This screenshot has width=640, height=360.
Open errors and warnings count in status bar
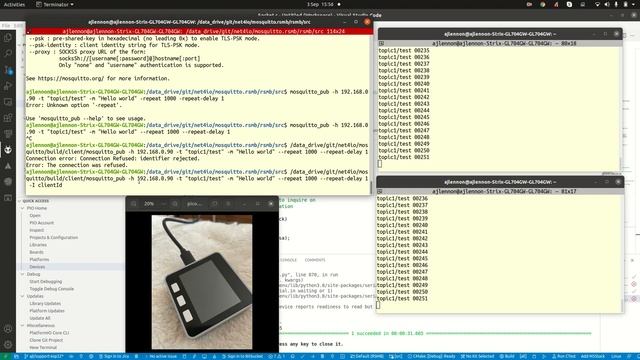click(276, 356)
